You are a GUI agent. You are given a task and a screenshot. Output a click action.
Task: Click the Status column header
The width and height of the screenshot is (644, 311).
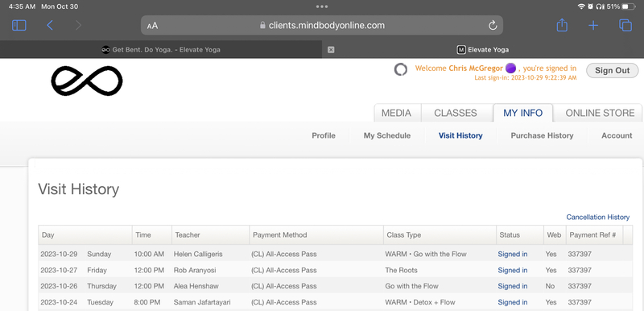pyautogui.click(x=520, y=235)
